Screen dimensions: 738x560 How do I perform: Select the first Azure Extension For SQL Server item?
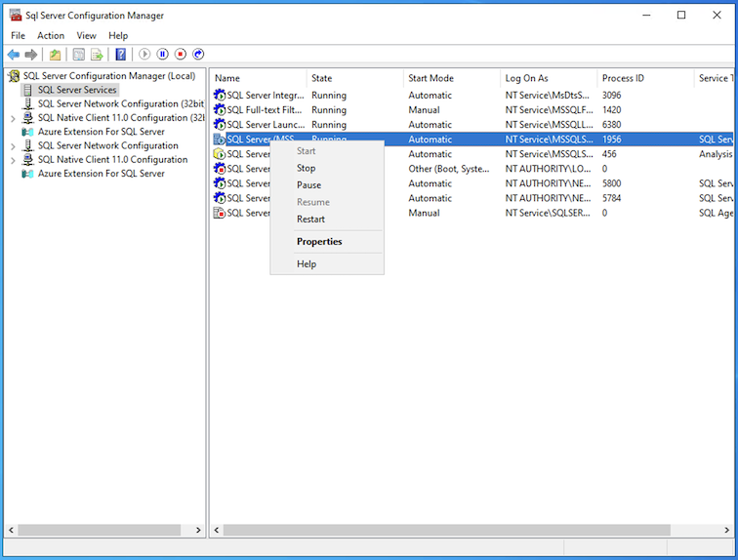[102, 132]
